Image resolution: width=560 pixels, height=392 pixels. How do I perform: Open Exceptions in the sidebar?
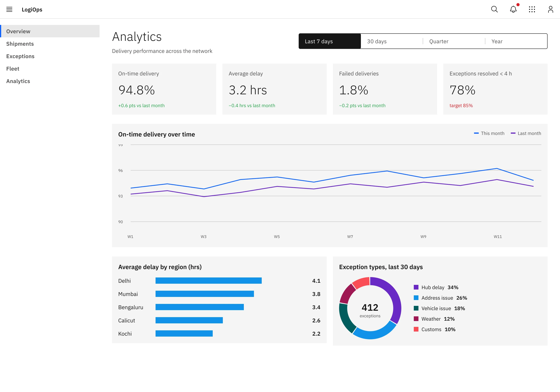click(x=50, y=56)
